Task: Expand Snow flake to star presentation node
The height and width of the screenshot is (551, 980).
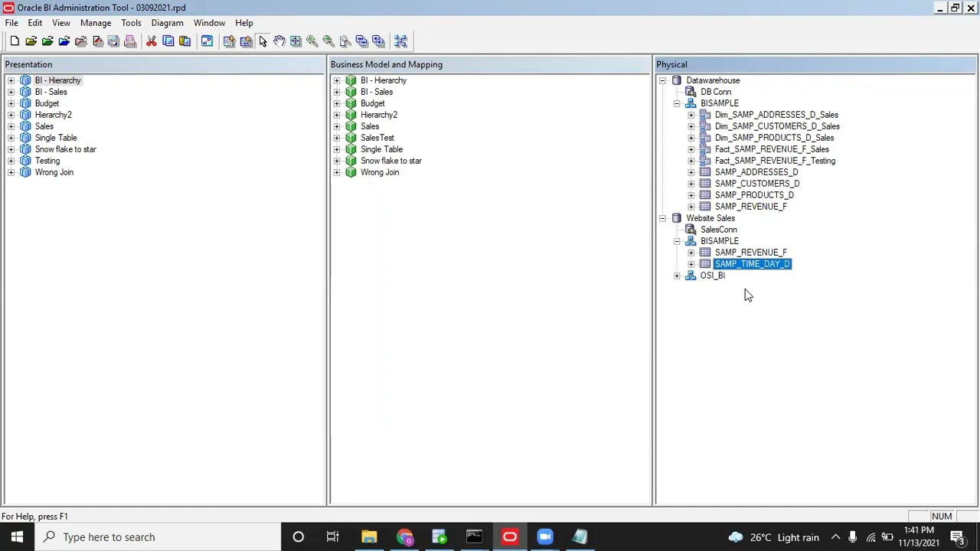Action: [11, 149]
